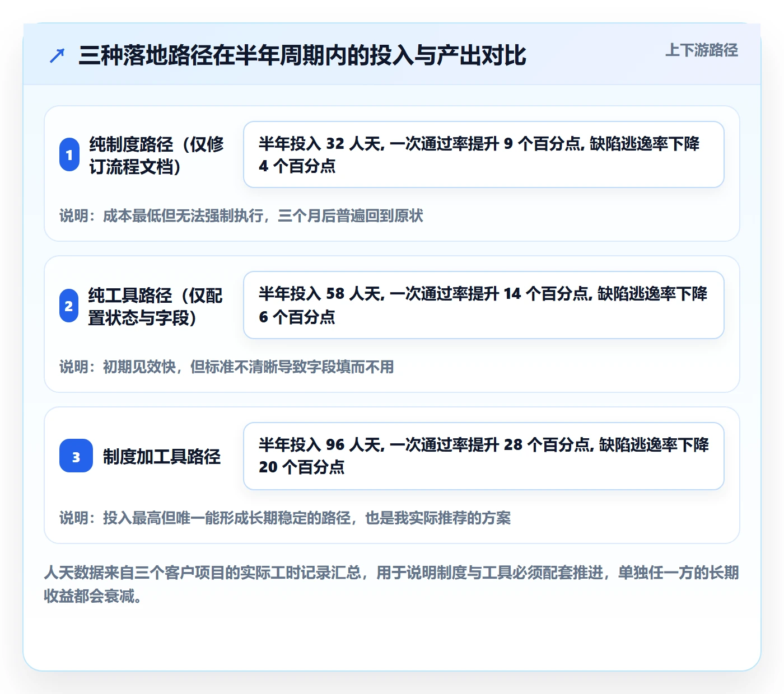
Task: Click the number 2 badge for 纯工具路径
Action: tap(69, 306)
